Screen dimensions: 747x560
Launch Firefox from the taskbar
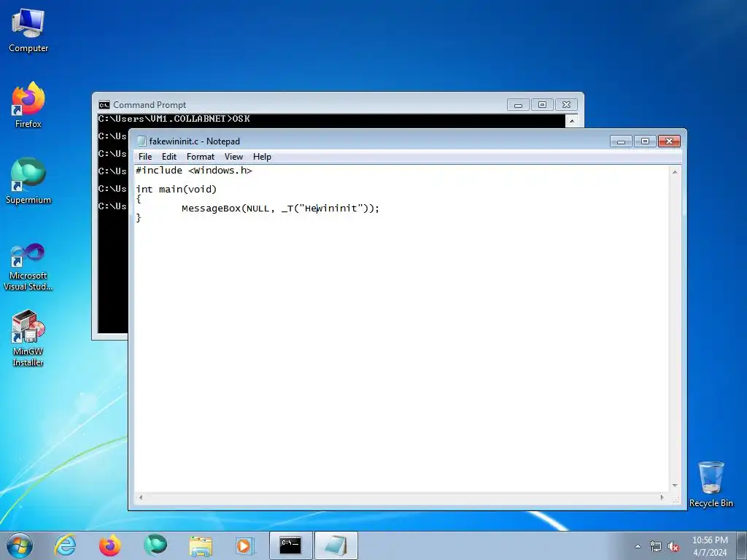[x=109, y=545]
